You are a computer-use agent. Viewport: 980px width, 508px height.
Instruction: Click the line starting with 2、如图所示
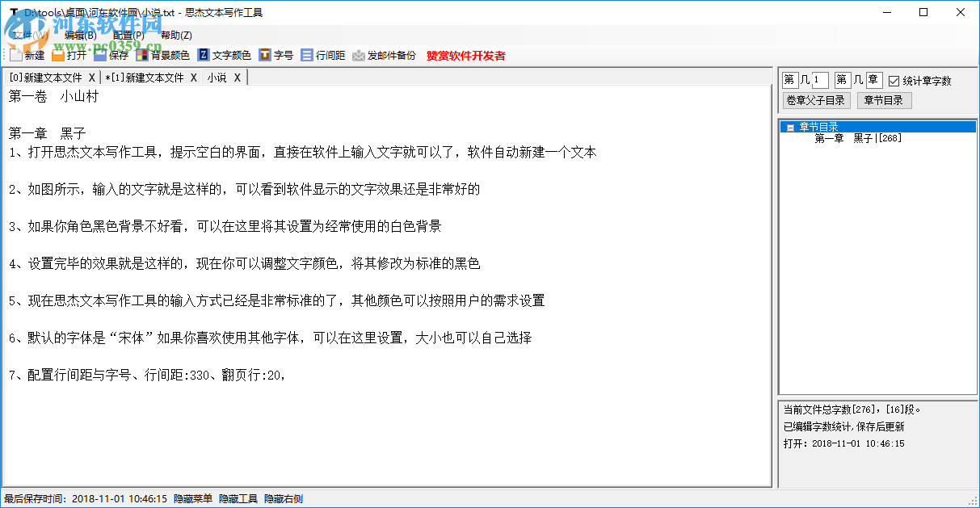244,189
